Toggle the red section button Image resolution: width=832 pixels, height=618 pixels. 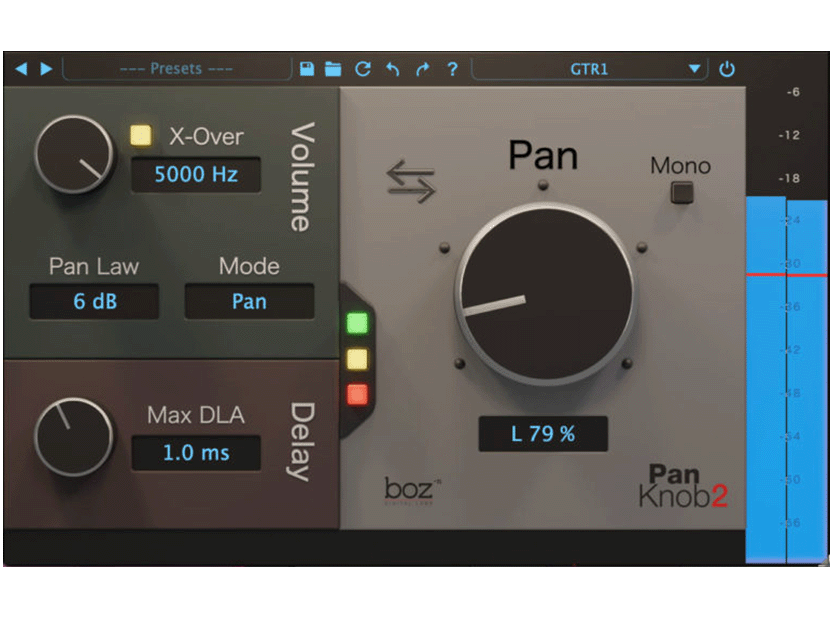(357, 395)
